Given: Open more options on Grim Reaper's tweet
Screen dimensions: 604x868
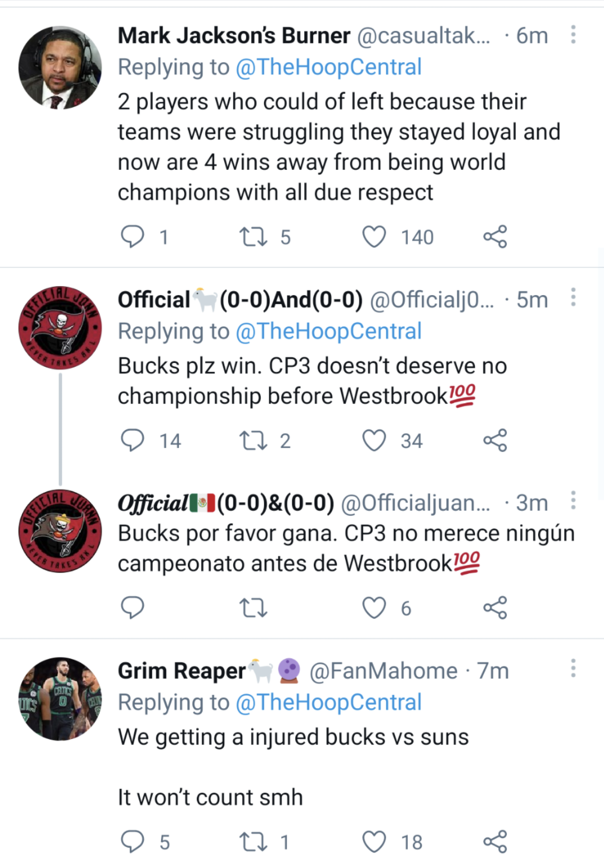Looking at the screenshot, I should 573,668.
